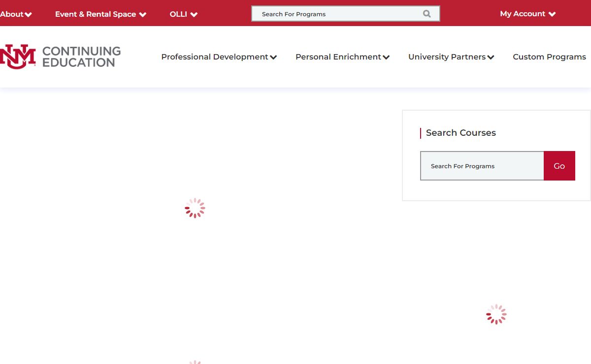Click the Continuing Education home link text
591x364 pixels.
click(x=81, y=57)
